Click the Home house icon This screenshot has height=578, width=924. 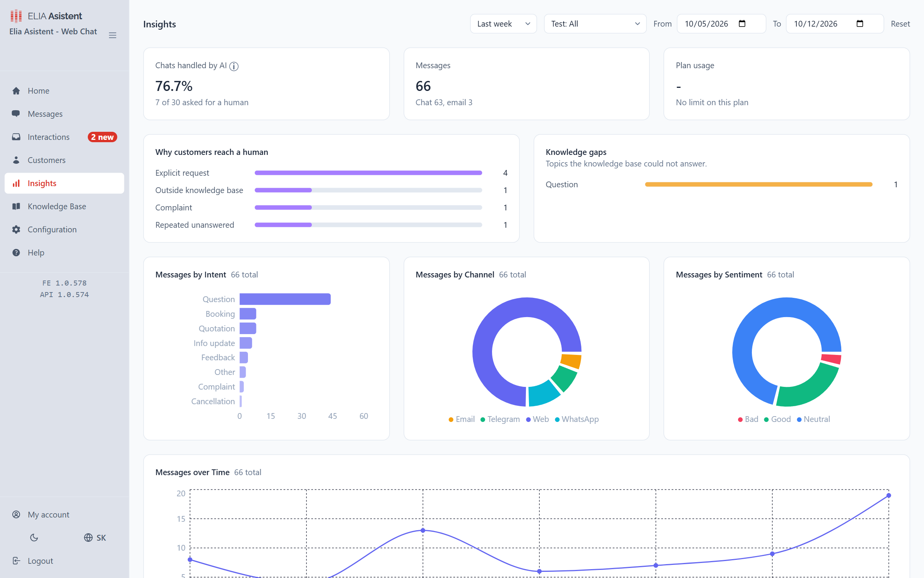[16, 91]
